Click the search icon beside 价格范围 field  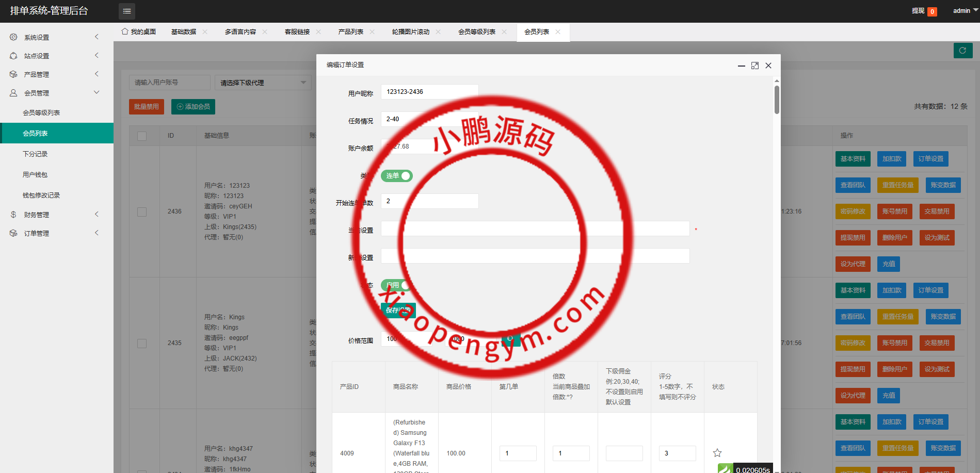pyautogui.click(x=510, y=340)
